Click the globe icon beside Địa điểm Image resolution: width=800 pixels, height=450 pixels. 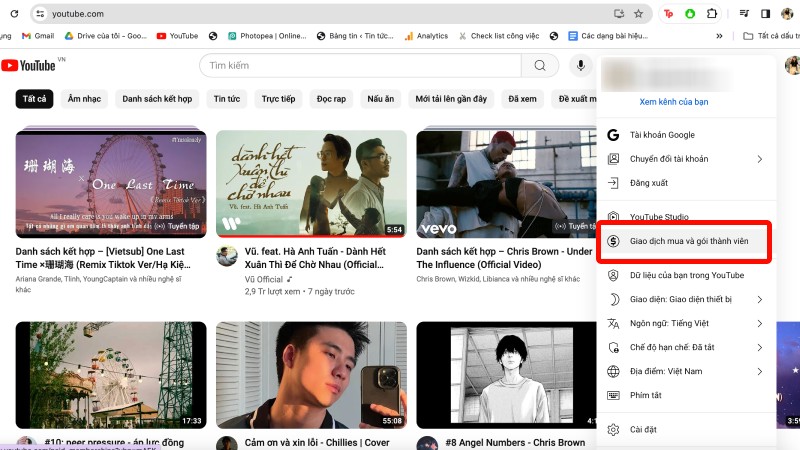click(x=613, y=371)
